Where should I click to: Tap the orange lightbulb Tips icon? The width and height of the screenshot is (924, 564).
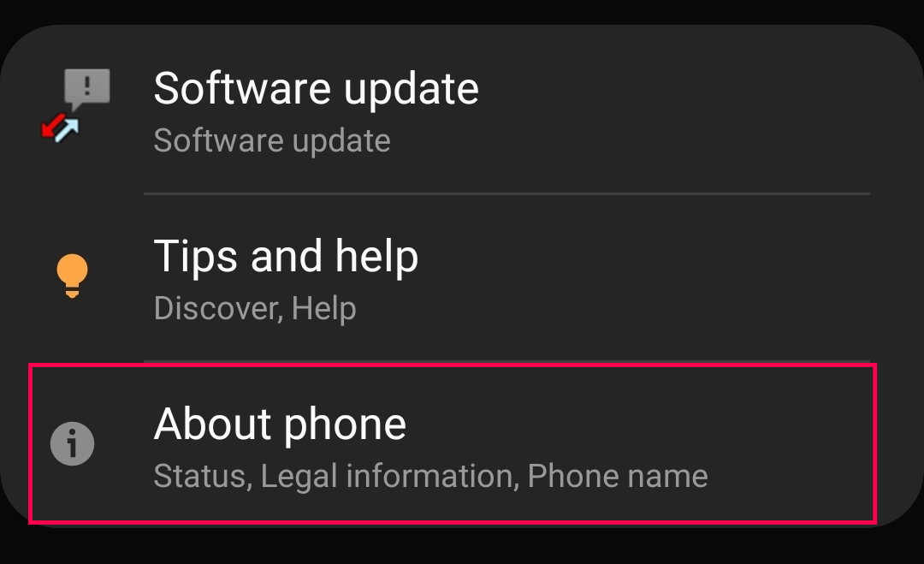point(72,276)
